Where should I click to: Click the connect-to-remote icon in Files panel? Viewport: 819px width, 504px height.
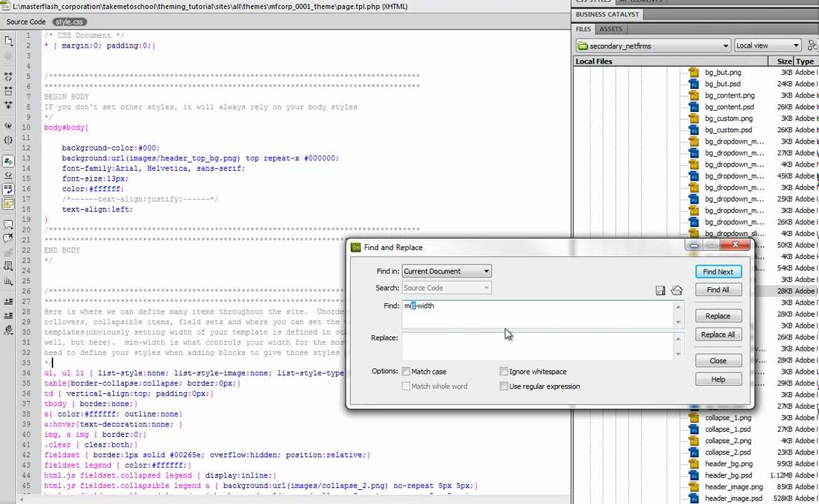[x=812, y=45]
